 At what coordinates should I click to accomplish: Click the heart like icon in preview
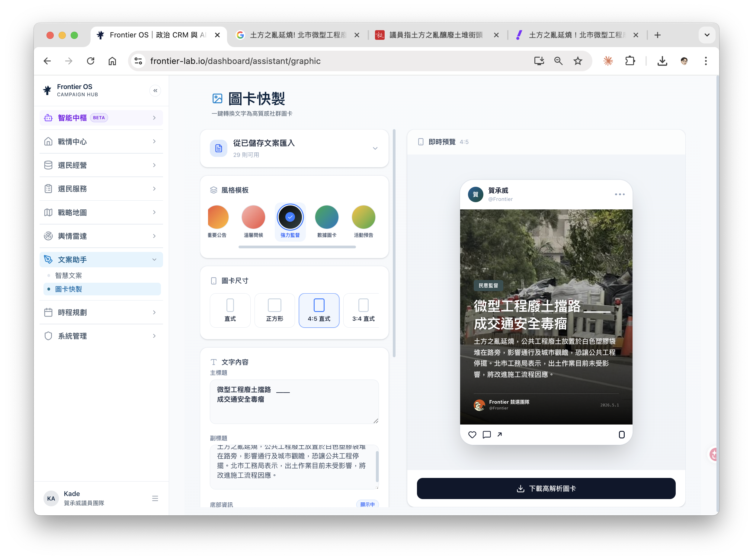pyautogui.click(x=472, y=434)
